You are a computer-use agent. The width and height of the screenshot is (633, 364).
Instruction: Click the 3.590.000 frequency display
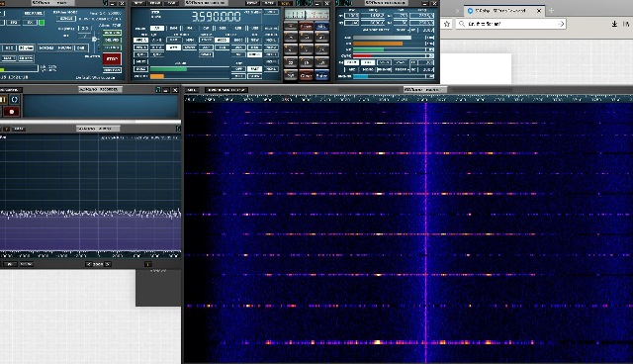(217, 17)
